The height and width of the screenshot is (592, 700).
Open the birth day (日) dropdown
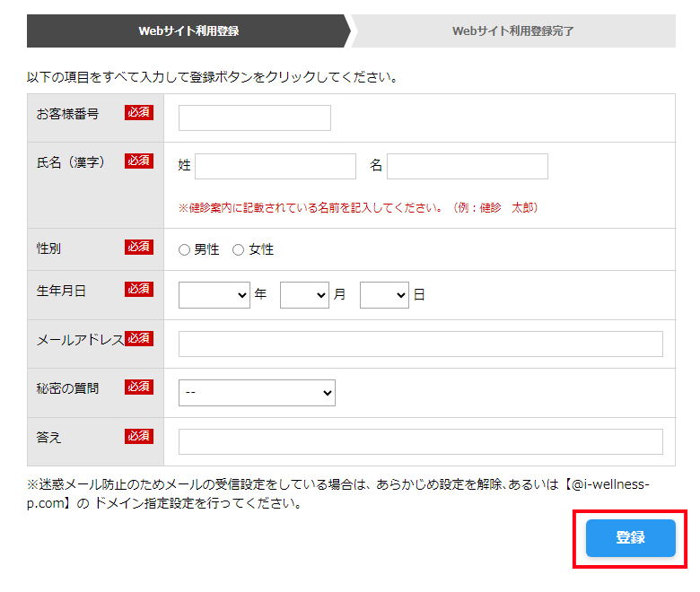[384, 295]
